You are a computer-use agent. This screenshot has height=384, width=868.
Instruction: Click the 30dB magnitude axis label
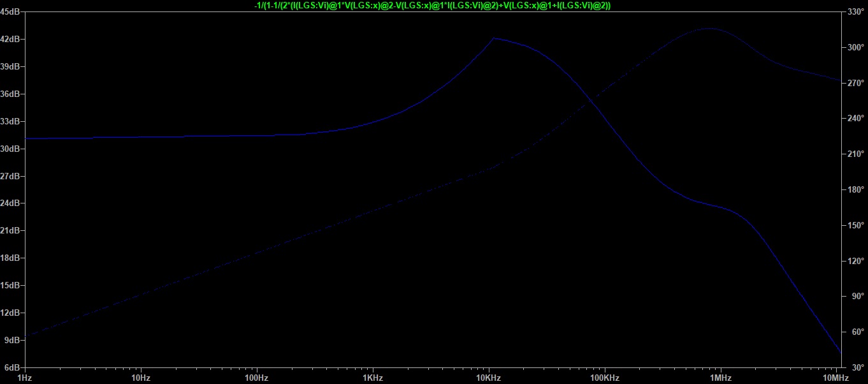11,149
